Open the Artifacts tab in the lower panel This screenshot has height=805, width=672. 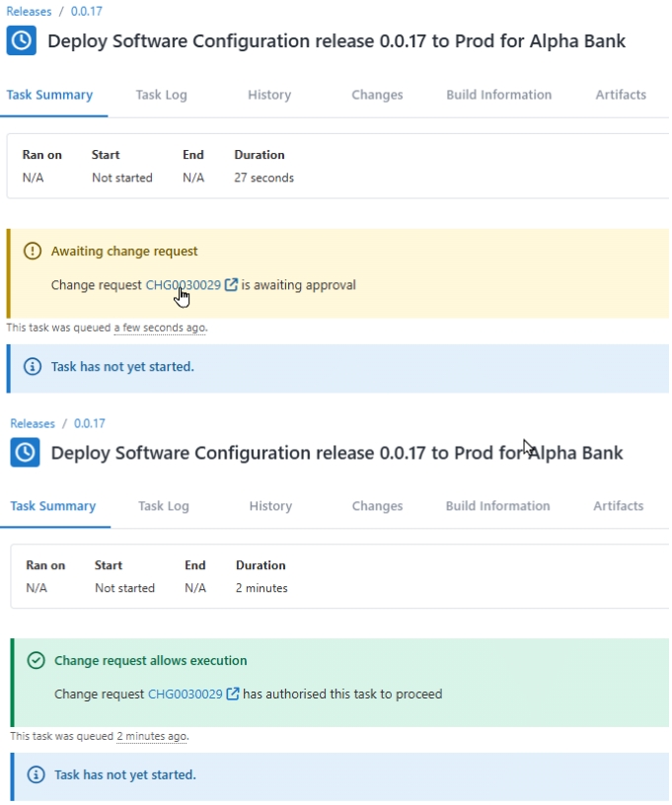[x=618, y=506]
